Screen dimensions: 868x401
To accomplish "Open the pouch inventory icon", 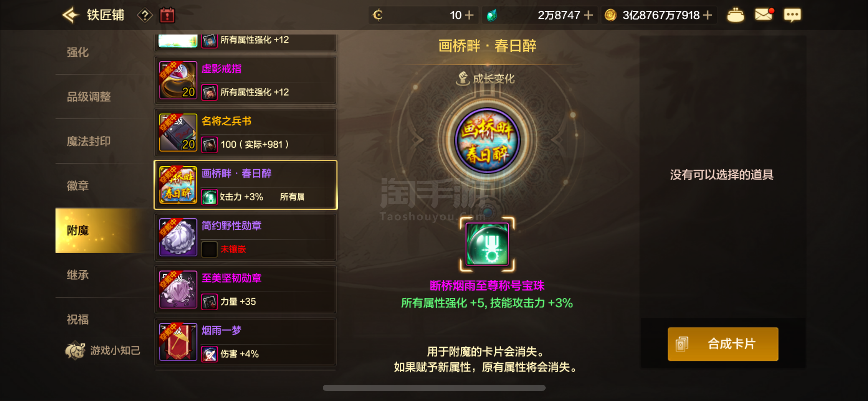I will [735, 15].
